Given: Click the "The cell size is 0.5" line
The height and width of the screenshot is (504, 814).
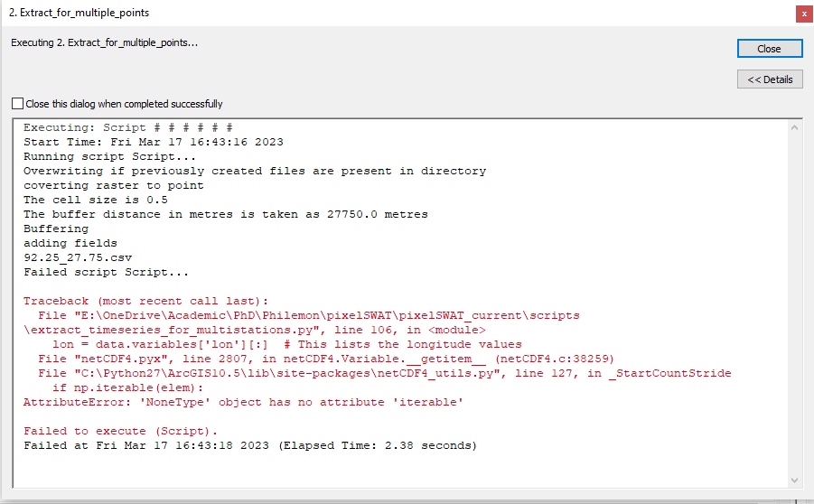Looking at the screenshot, I should click(96, 200).
